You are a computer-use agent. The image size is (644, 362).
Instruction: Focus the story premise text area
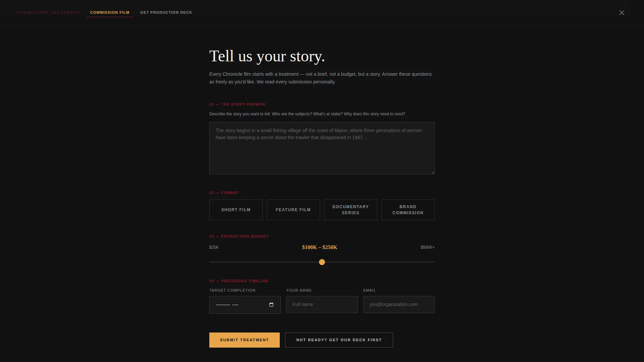coord(322,148)
